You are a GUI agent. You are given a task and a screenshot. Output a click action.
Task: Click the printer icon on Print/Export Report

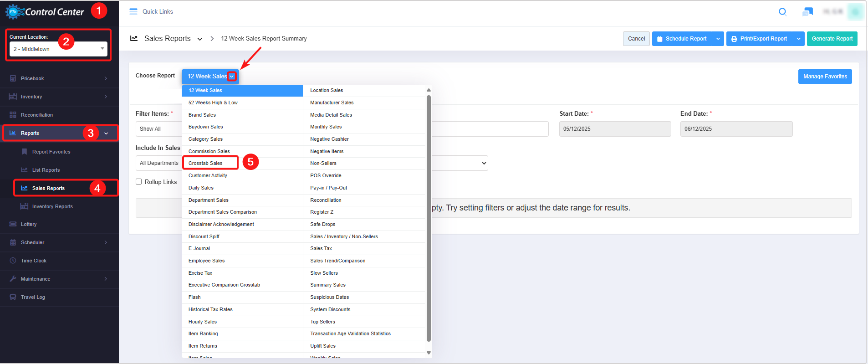(x=734, y=39)
